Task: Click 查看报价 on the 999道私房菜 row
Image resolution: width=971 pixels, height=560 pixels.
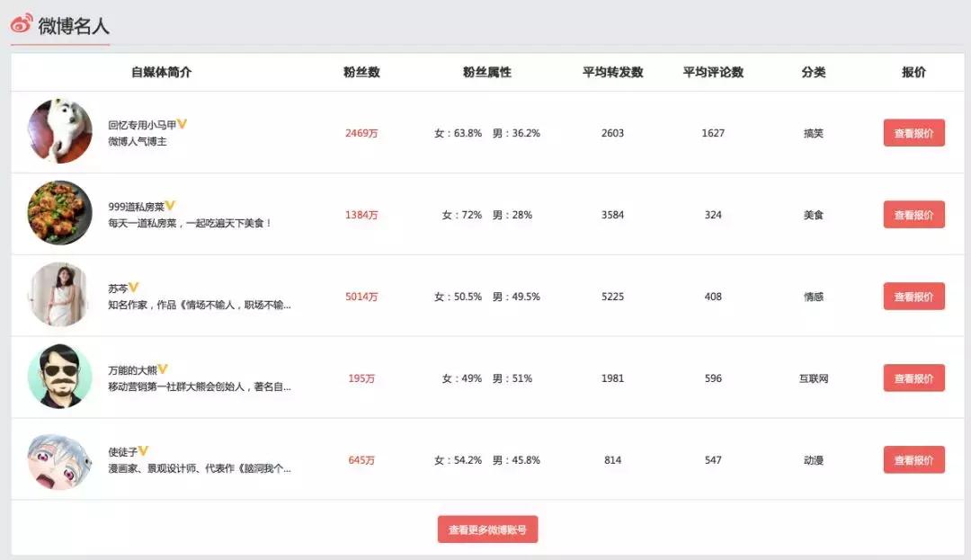Action: pyautogui.click(x=913, y=214)
